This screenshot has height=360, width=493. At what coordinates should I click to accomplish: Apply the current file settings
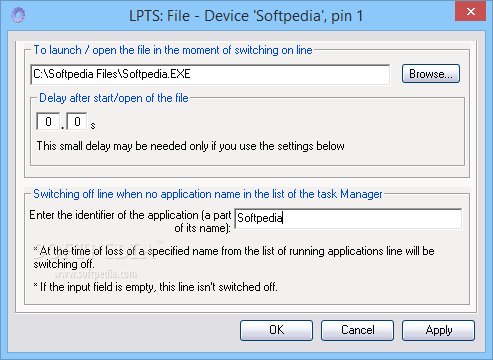pos(438,330)
